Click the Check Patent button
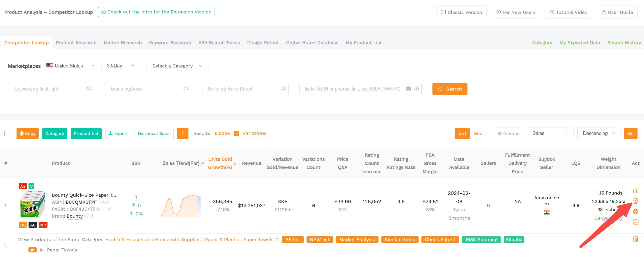 click(440, 239)
